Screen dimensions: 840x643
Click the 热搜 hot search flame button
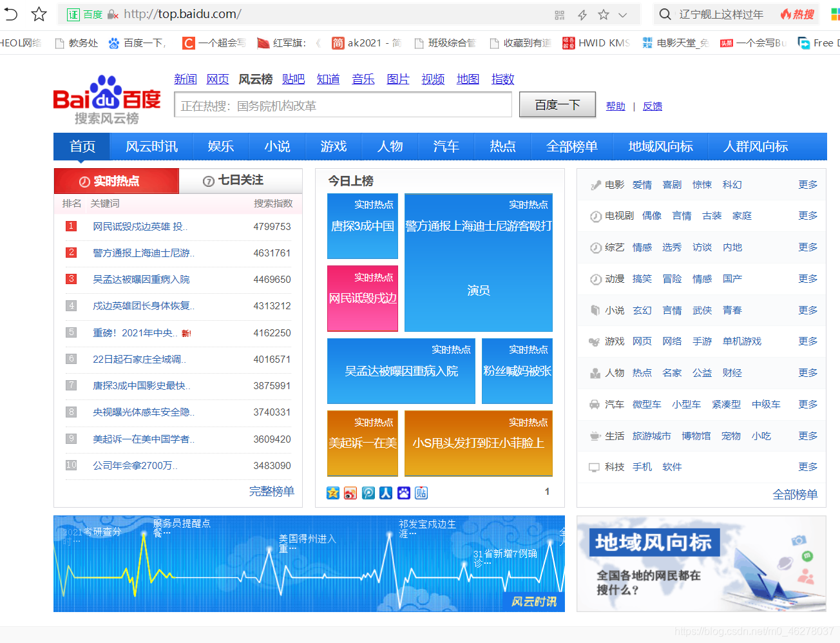pyautogui.click(x=797, y=14)
